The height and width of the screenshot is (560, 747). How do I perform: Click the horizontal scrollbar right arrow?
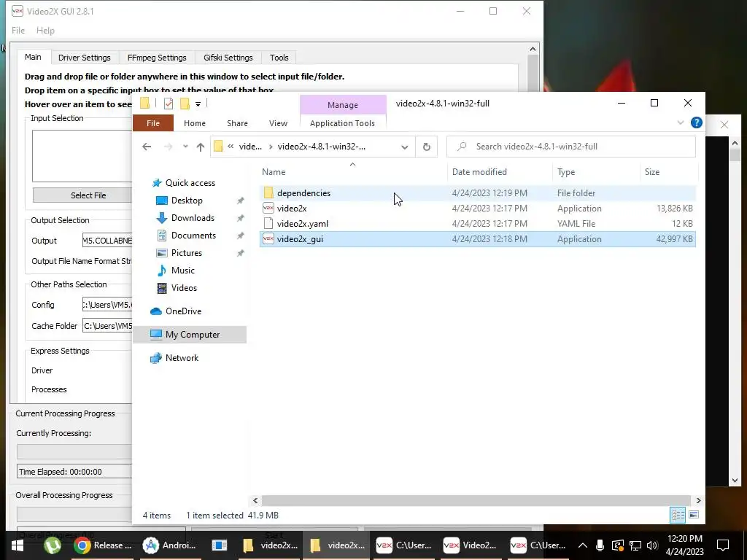[698, 500]
